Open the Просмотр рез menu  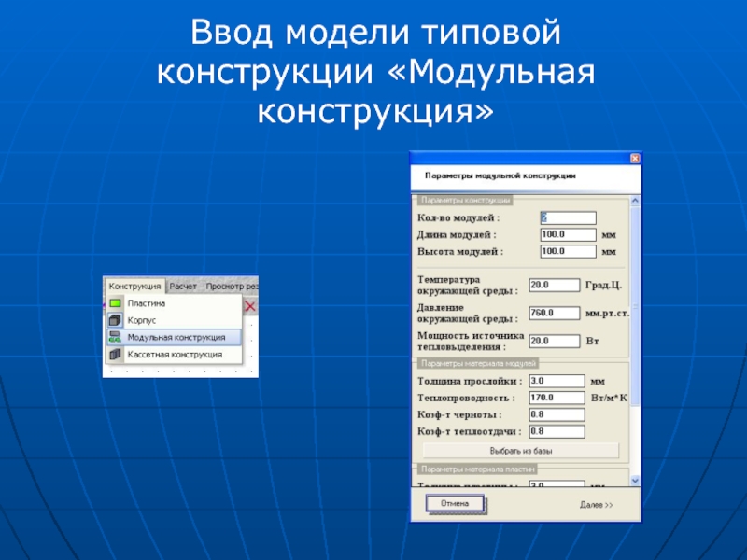pos(232,287)
